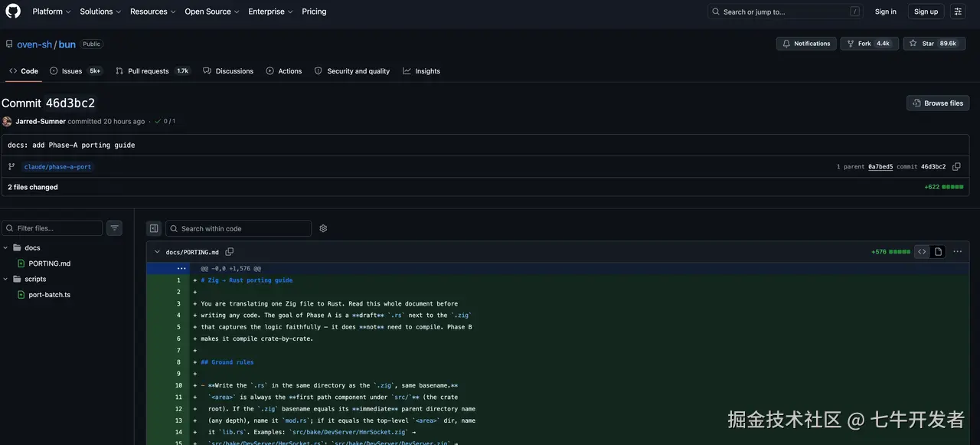Screen dimensions: 980x445
Task: Expand the Enterprise dropdown menu
Action: (x=271, y=11)
